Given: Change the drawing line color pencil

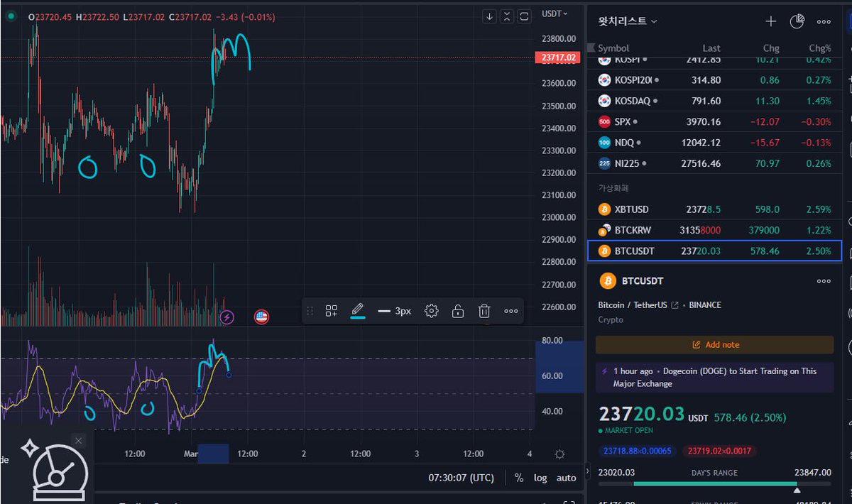Looking at the screenshot, I should 358,311.
